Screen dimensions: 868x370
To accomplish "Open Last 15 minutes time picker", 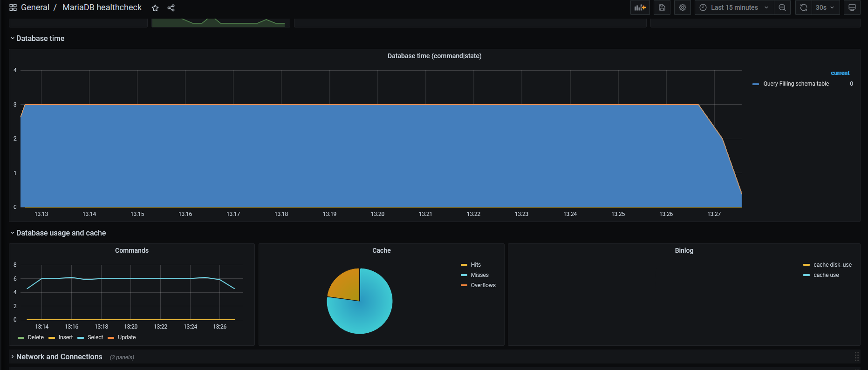I will pyautogui.click(x=734, y=7).
